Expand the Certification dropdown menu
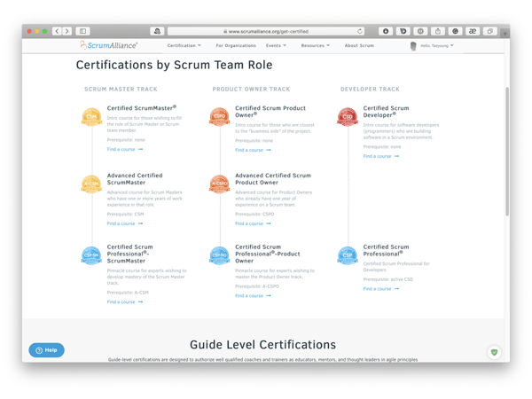This screenshot has height=399, width=532. 184,45
